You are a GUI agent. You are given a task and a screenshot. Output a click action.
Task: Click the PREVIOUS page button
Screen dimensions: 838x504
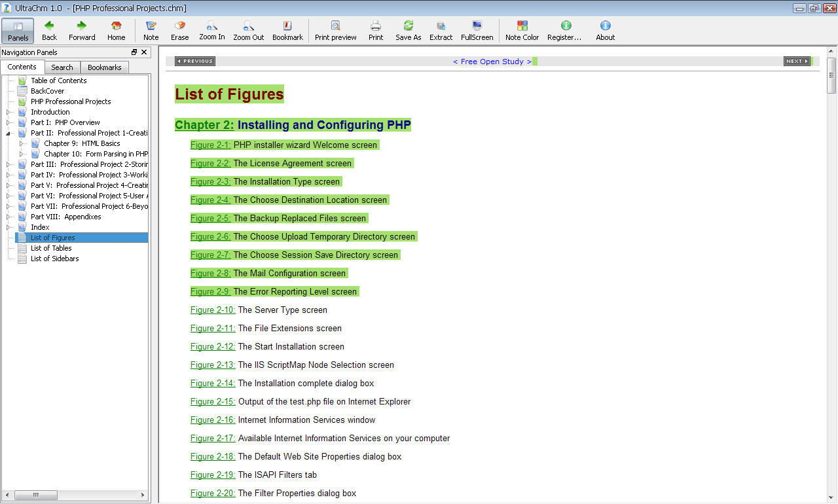click(195, 61)
